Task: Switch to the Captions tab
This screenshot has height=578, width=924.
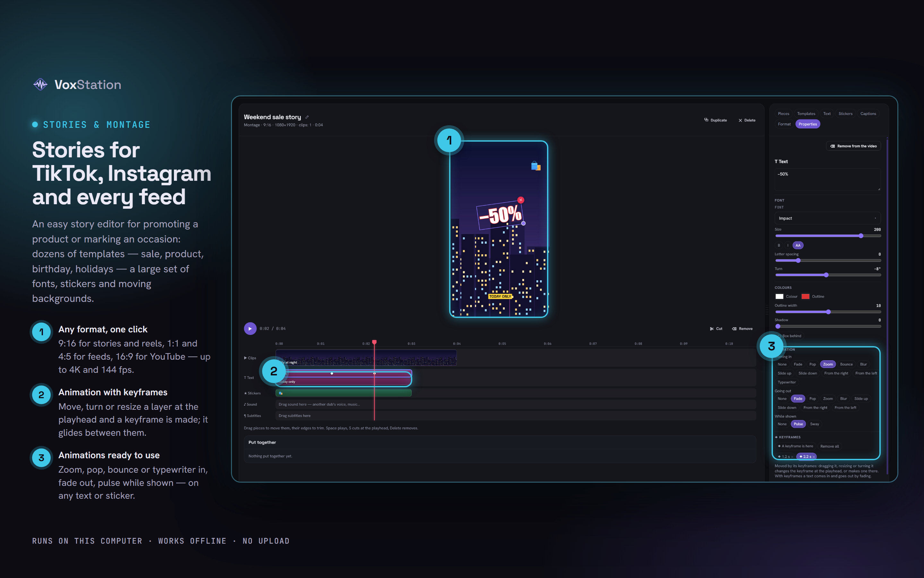Action: tap(868, 114)
